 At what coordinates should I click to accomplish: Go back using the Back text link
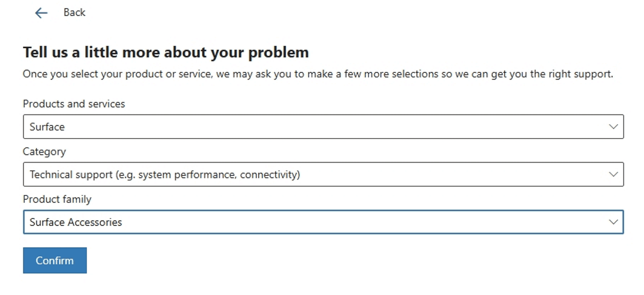point(74,12)
